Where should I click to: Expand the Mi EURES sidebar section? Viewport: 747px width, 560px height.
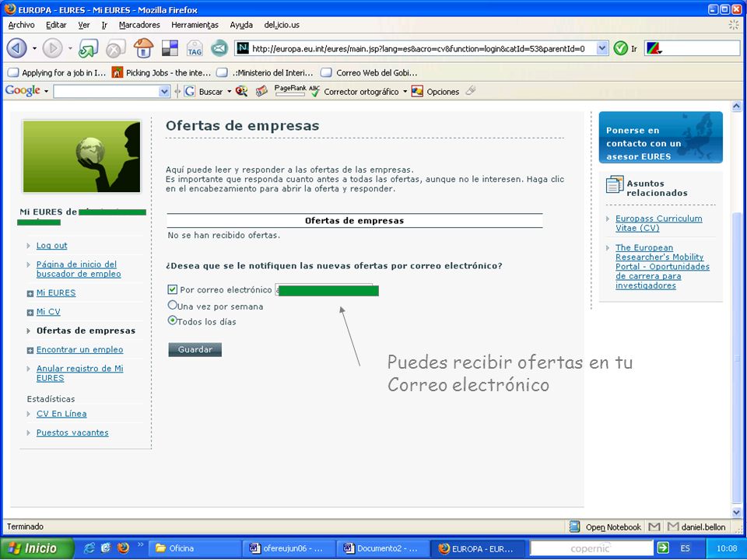[30, 294]
